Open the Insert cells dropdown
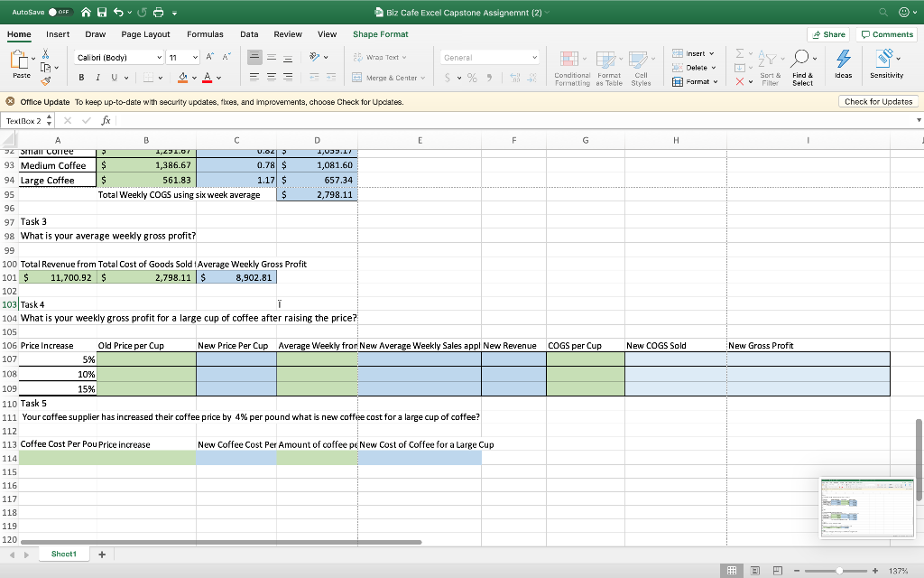The width and height of the screenshot is (924, 578). (694, 53)
